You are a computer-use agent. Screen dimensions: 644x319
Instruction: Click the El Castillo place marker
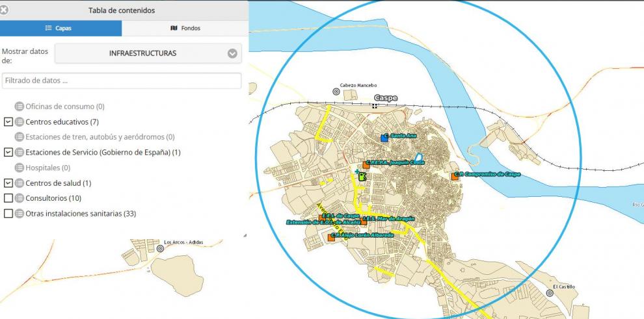coord(550,293)
